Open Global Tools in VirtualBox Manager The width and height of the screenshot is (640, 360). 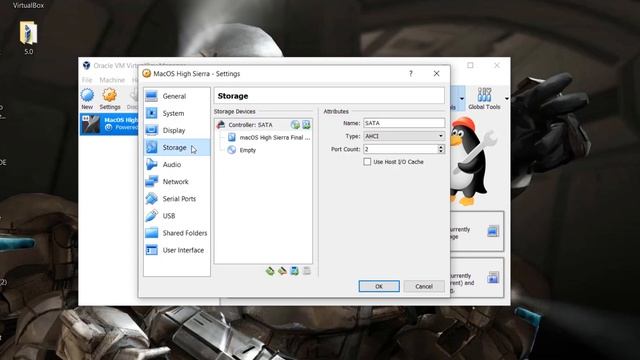(484, 99)
